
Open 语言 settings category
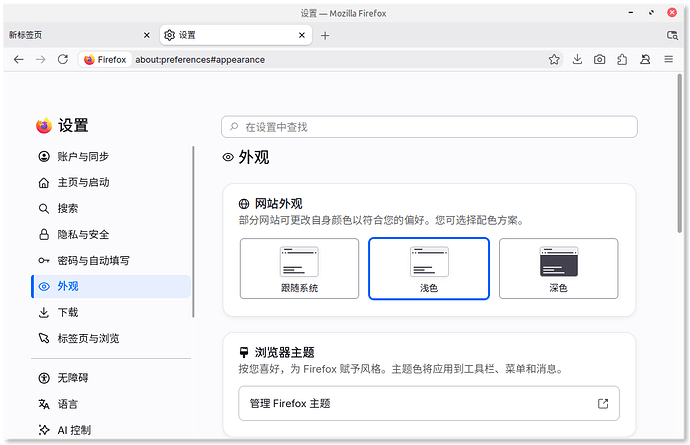point(111,404)
